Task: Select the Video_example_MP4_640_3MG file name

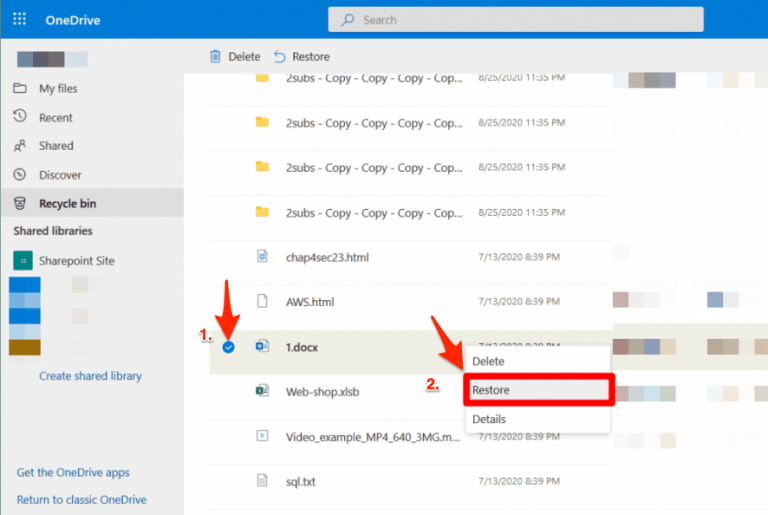Action: [373, 437]
